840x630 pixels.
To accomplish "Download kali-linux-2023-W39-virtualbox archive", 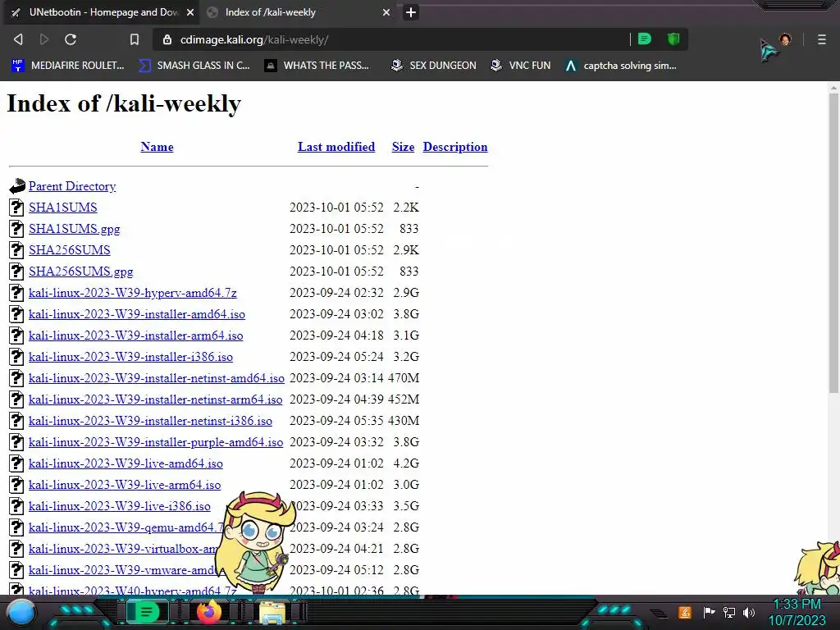I will (x=124, y=549).
